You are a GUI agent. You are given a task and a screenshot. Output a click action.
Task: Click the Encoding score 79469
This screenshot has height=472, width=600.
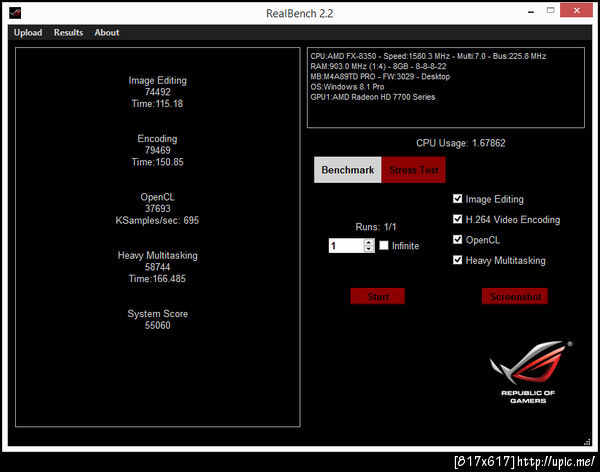[x=158, y=150]
